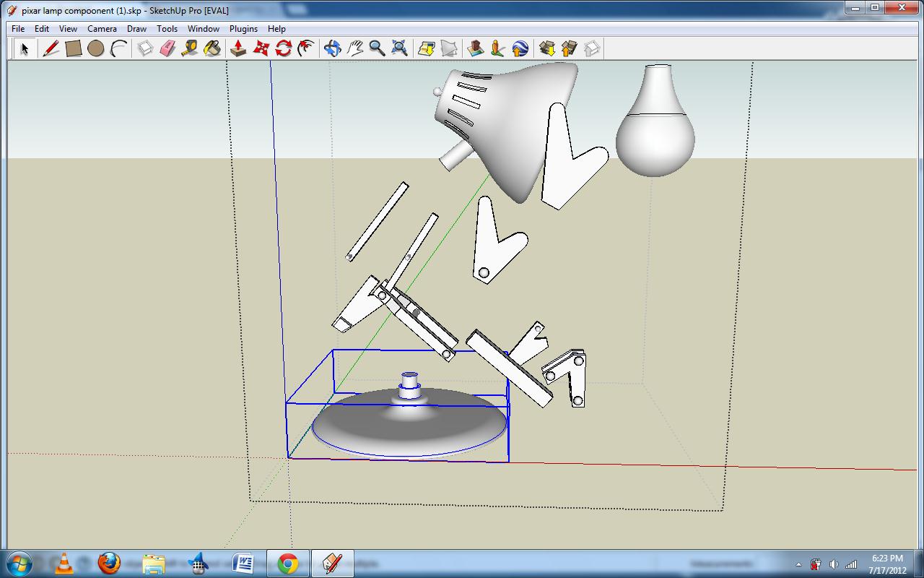Viewport: 924px width, 578px height.
Task: Open the Tools menu
Action: pos(167,29)
